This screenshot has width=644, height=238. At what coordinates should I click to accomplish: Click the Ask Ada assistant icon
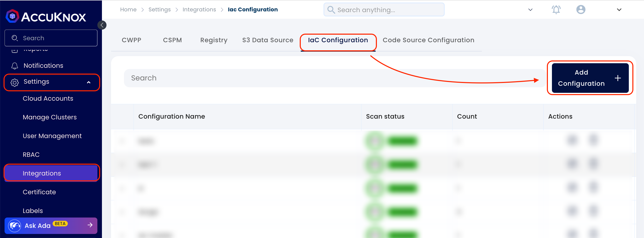pos(15,226)
